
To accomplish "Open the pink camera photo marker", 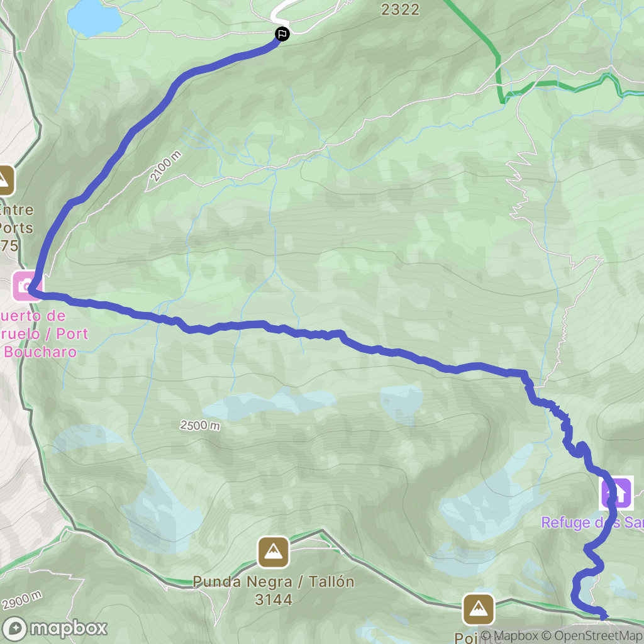I will point(27,286).
